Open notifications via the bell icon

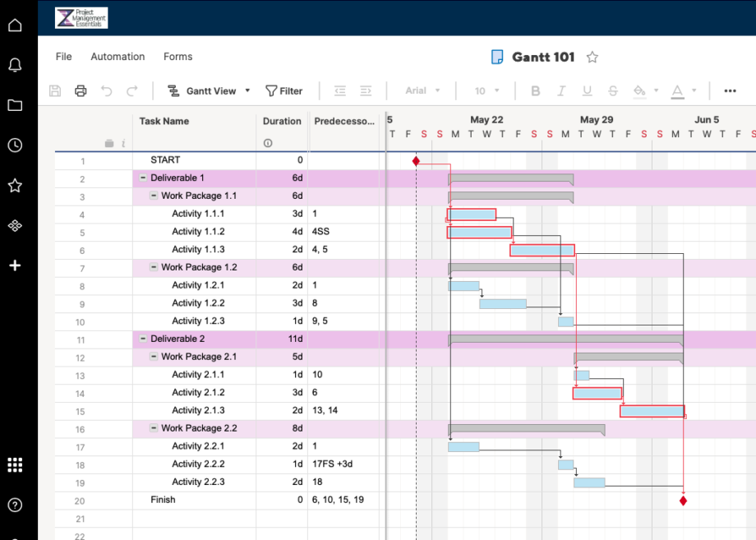[15, 65]
